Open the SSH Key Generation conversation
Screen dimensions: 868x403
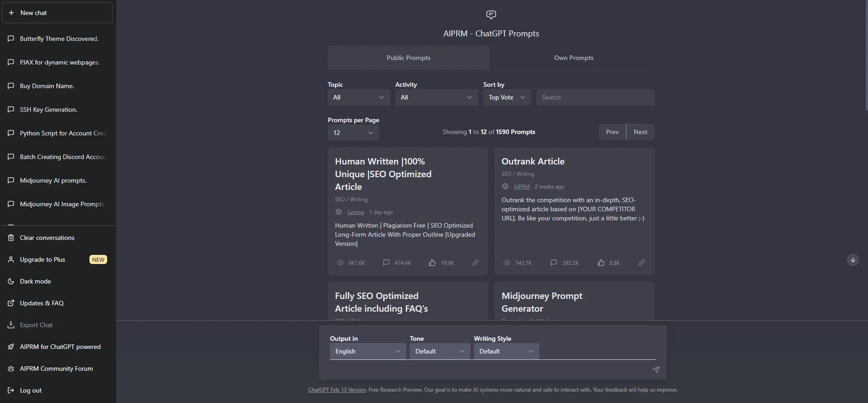click(58, 109)
